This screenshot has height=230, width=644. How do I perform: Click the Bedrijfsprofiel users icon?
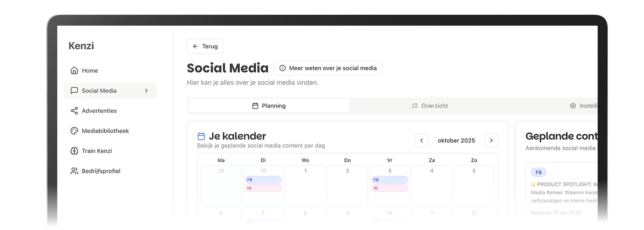click(74, 171)
